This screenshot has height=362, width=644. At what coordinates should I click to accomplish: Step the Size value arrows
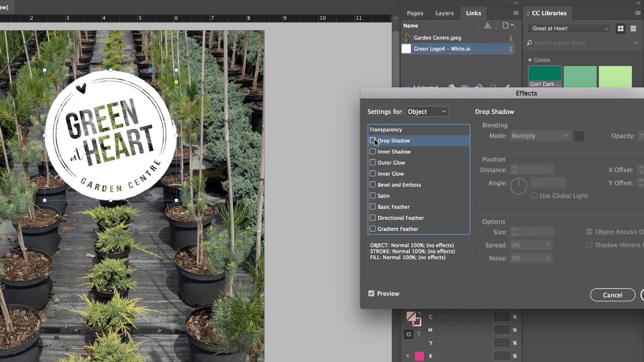pos(515,232)
